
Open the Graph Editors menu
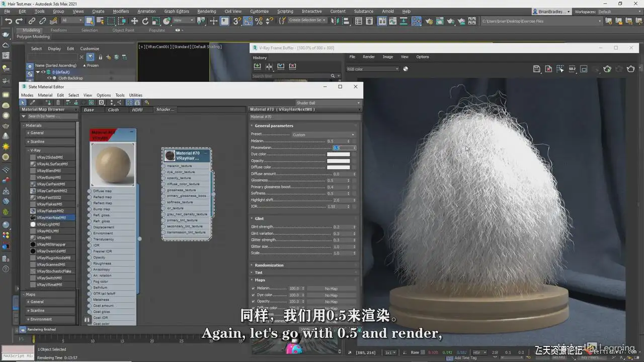click(177, 11)
